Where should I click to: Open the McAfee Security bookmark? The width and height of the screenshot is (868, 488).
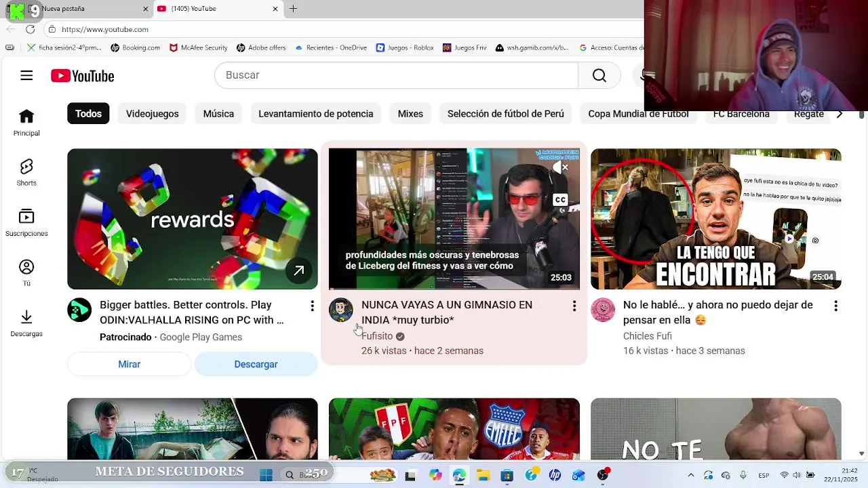tap(199, 47)
